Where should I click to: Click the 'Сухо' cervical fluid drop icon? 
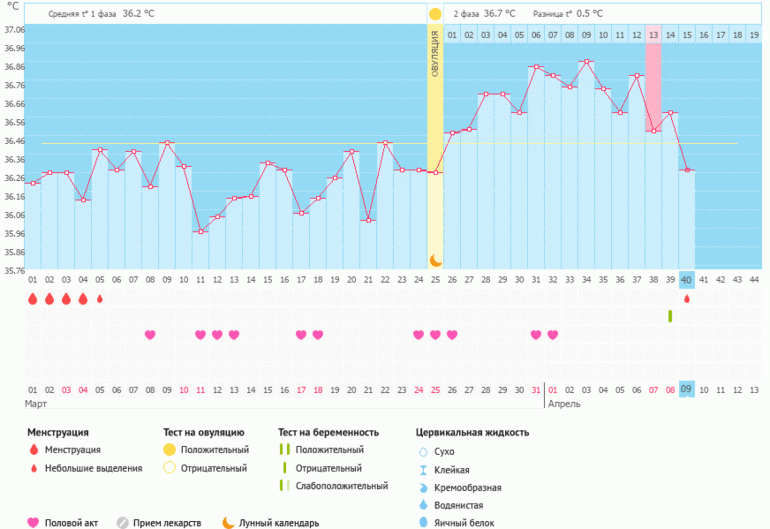(423, 452)
